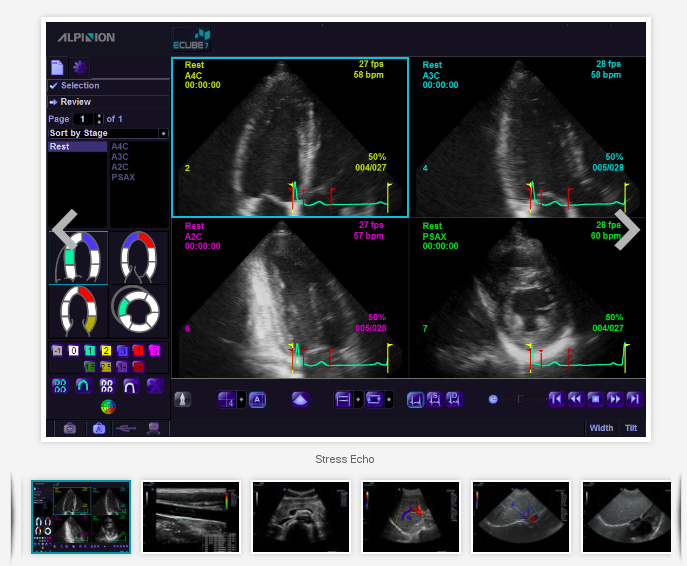Choose wall motion score 1.5
This screenshot has height=566, width=687.
pyautogui.click(x=90, y=366)
